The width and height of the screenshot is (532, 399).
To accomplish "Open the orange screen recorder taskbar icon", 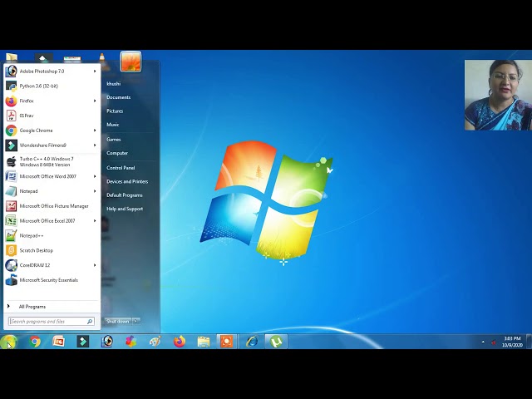I will coord(227,342).
